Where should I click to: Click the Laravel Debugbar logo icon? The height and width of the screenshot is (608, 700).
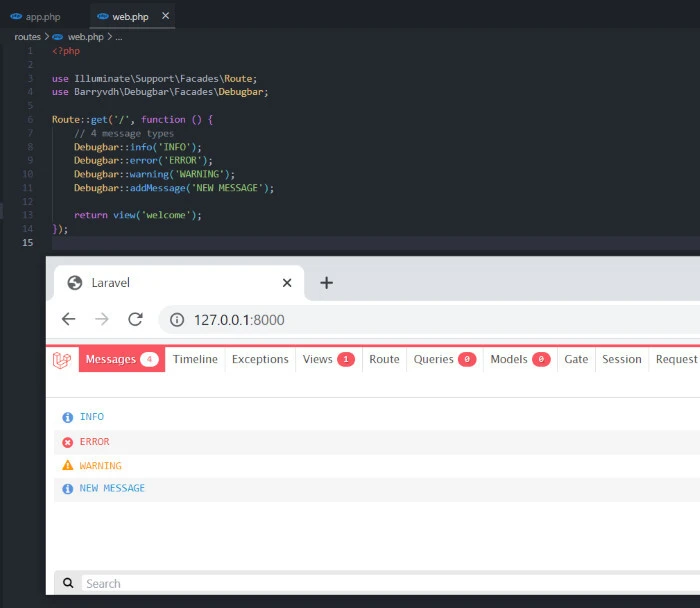click(62, 360)
